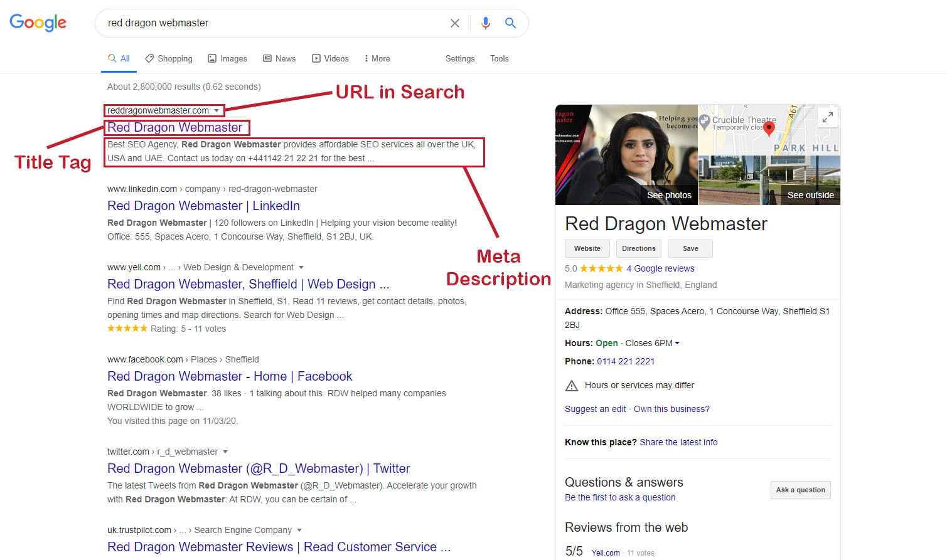The height and width of the screenshot is (560, 947).
Task: Open the Red Dragon Webmaster first result
Action: click(174, 127)
